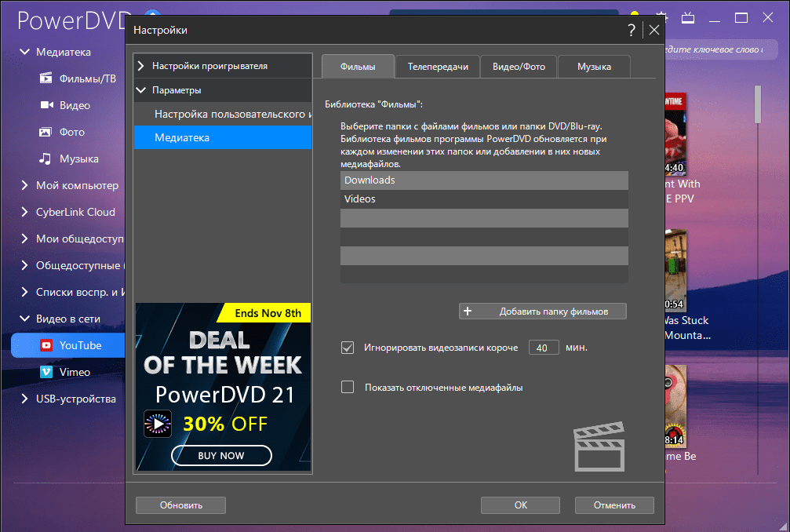Expand Мой компьютер in the sidebar

click(x=24, y=185)
